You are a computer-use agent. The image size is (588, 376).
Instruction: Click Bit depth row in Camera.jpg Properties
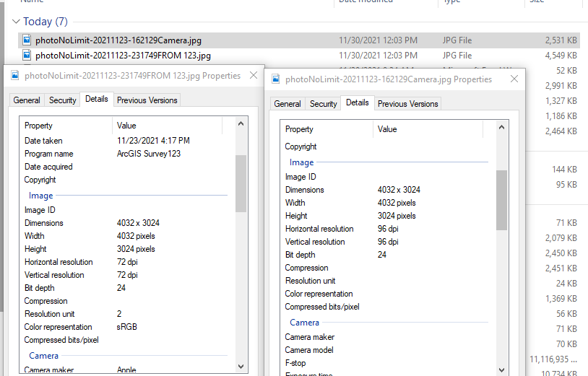click(x=388, y=255)
